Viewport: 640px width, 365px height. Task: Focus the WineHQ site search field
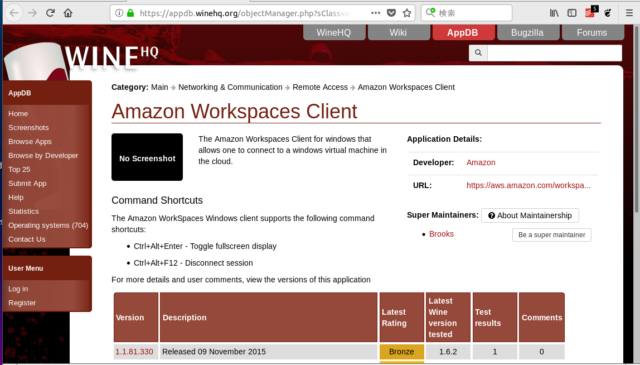pyautogui.click(x=555, y=53)
